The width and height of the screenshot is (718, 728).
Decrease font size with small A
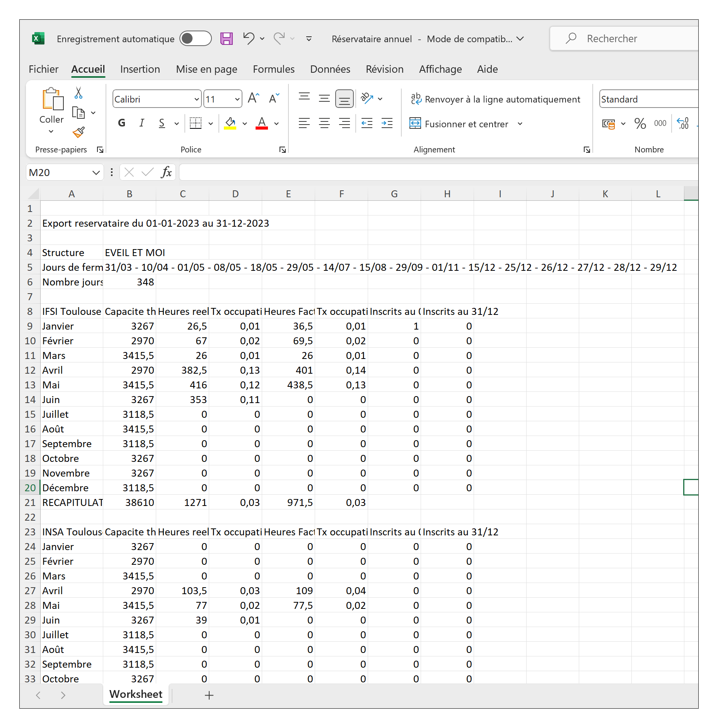click(274, 99)
